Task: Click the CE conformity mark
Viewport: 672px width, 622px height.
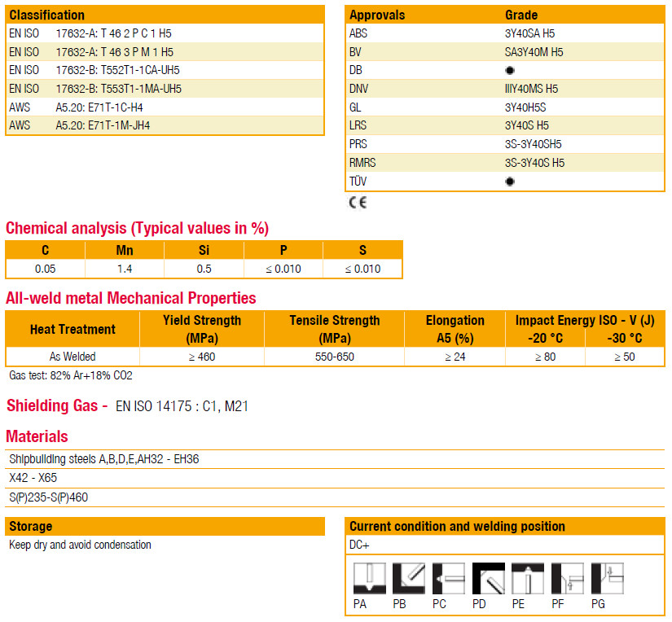Action: pyautogui.click(x=358, y=203)
